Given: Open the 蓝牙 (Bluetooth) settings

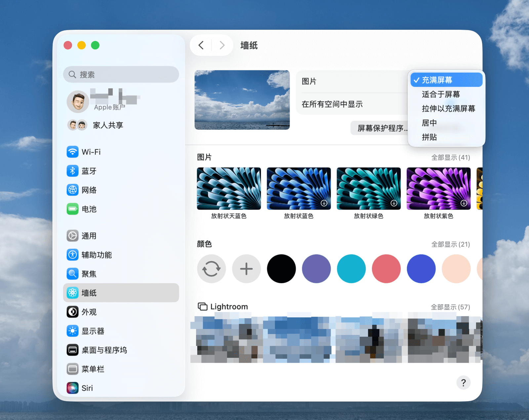Looking at the screenshot, I should tap(89, 171).
